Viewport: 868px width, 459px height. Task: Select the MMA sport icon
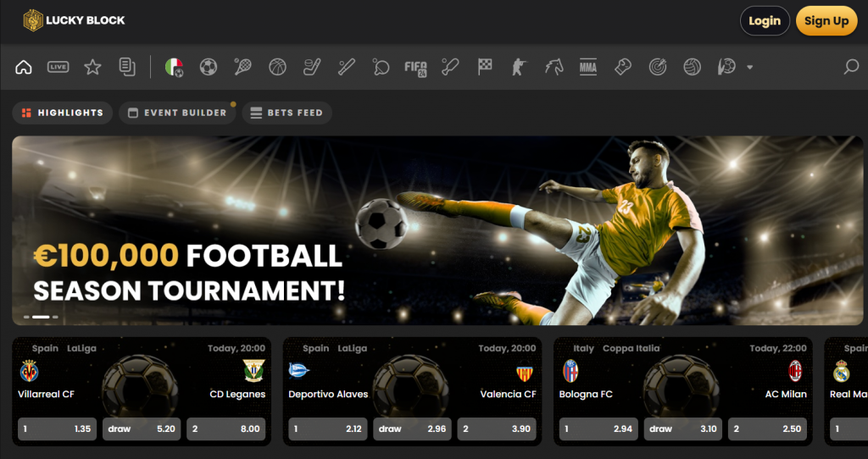point(588,68)
